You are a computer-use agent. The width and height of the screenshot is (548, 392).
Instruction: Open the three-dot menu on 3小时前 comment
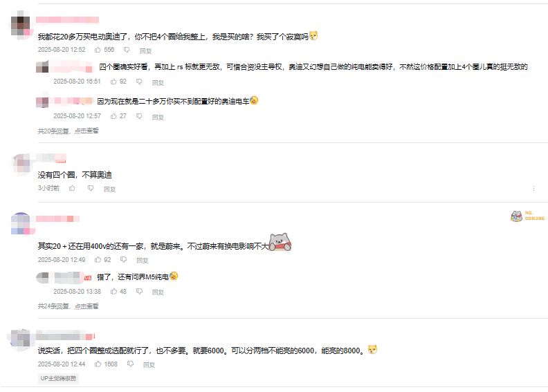pyautogui.click(x=533, y=189)
